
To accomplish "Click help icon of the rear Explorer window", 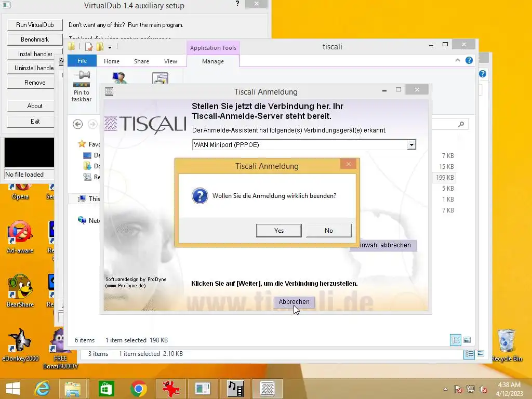I will [x=483, y=74].
